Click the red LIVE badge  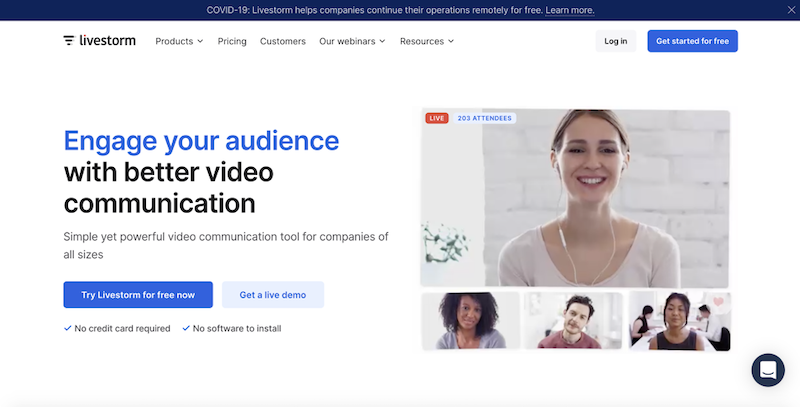tap(436, 118)
